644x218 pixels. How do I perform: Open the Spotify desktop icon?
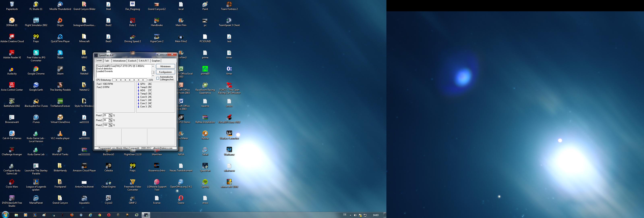coord(205,182)
